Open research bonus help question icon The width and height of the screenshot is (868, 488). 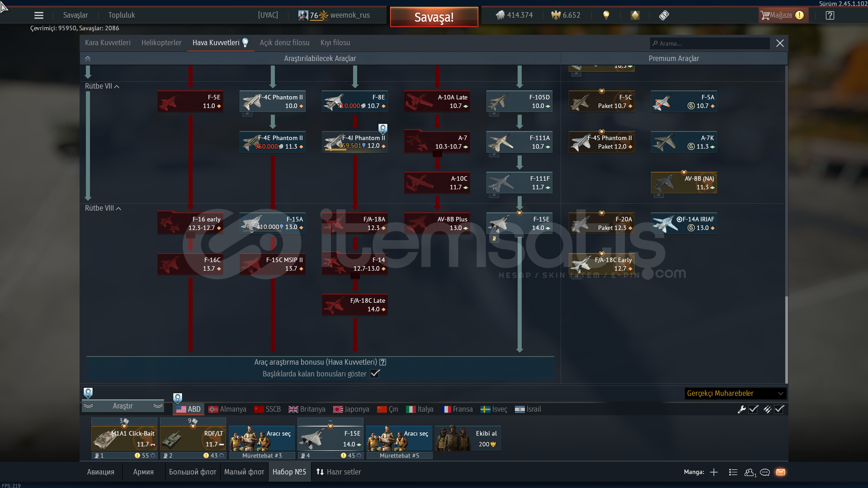(383, 362)
